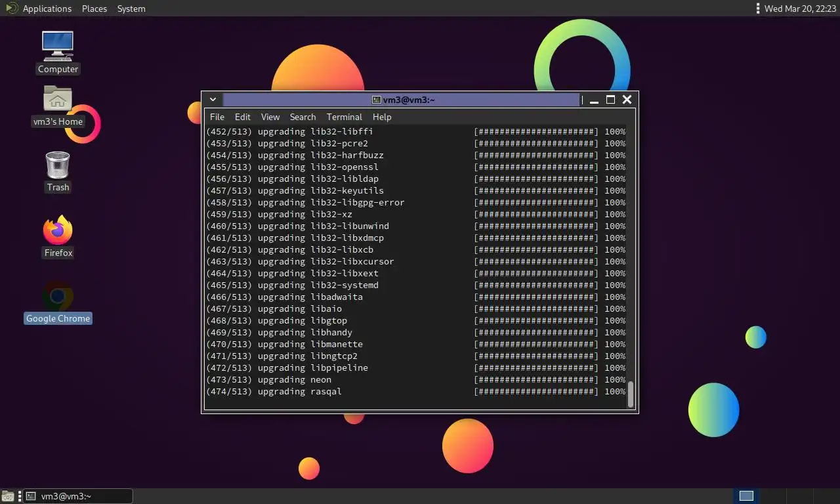Click the line upgrading lib32-pcre2
Screen dimensions: 840x504
(415, 143)
